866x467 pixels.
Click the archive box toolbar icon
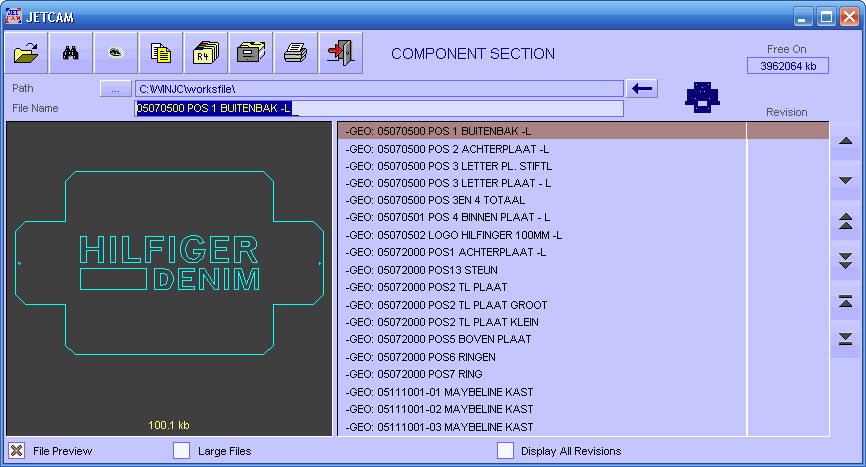251,53
